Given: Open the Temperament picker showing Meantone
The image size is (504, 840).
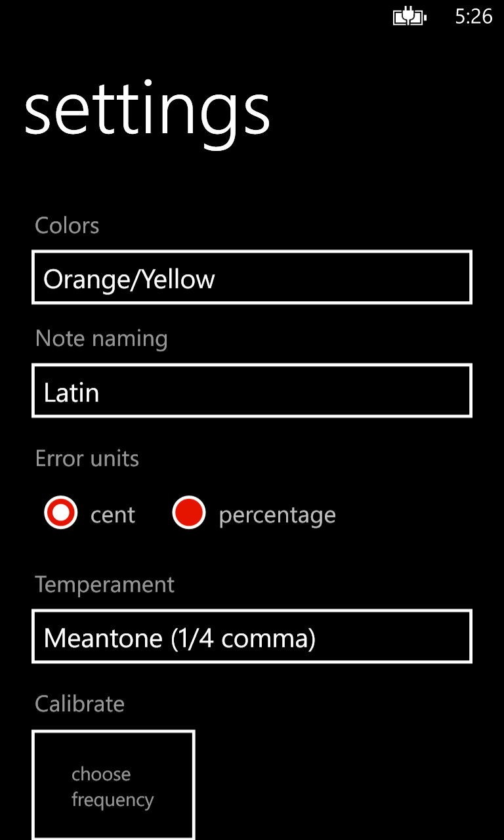Looking at the screenshot, I should pyautogui.click(x=252, y=637).
